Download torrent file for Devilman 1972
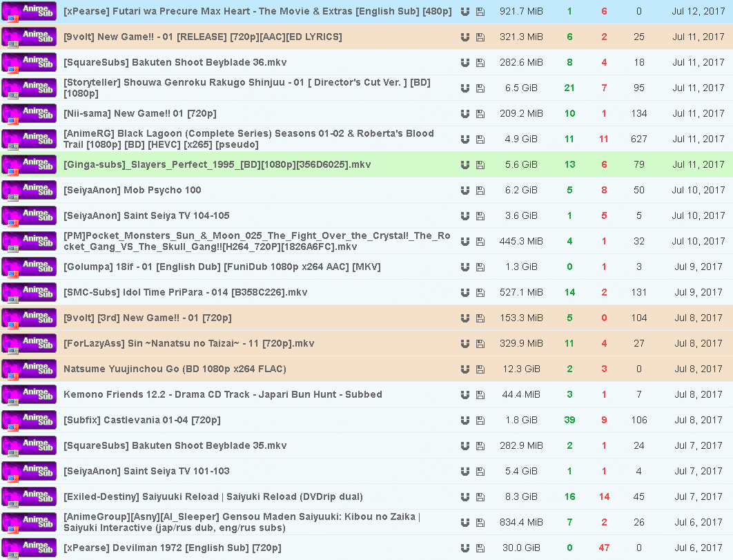This screenshot has height=560, width=733. tap(480, 548)
